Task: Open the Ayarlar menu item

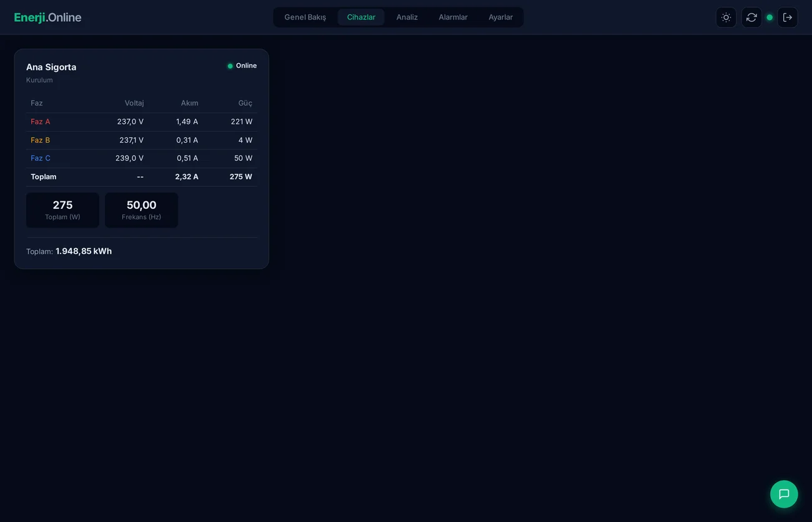Action: point(501,17)
